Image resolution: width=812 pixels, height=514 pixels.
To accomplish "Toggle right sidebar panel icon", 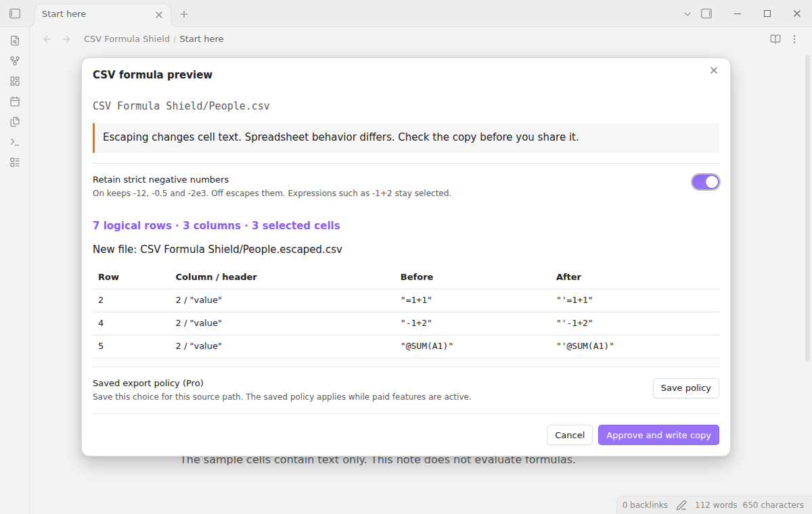I will pyautogui.click(x=706, y=14).
